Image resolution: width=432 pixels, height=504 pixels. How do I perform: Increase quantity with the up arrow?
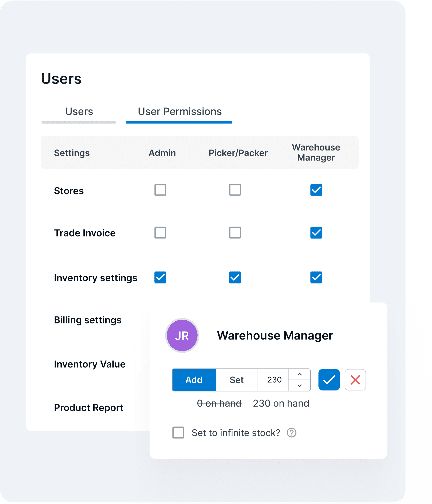299,374
